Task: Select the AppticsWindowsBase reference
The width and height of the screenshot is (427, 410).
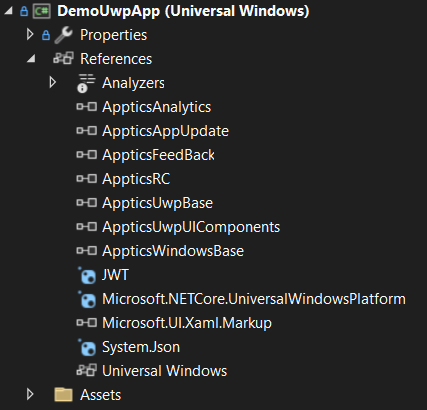Action: pyautogui.click(x=173, y=251)
